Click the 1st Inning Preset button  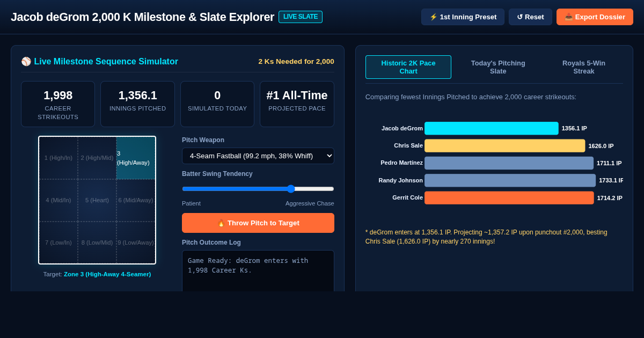tap(463, 17)
